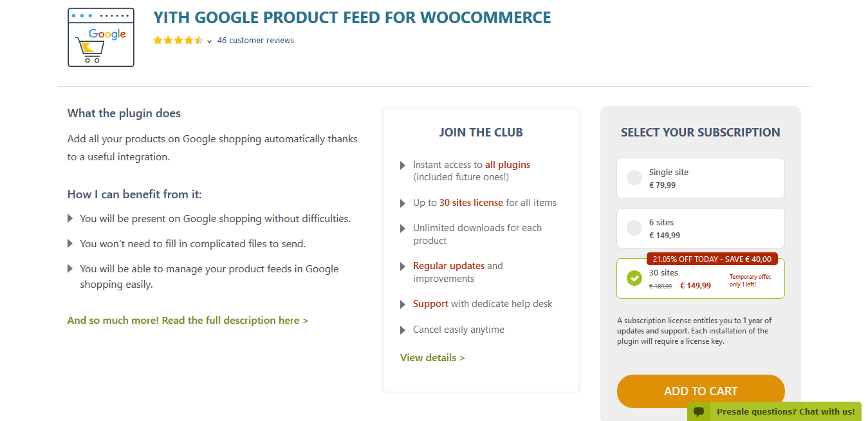Open the 46 customer reviews link
Image resolution: width=868 pixels, height=421 pixels.
(x=255, y=41)
